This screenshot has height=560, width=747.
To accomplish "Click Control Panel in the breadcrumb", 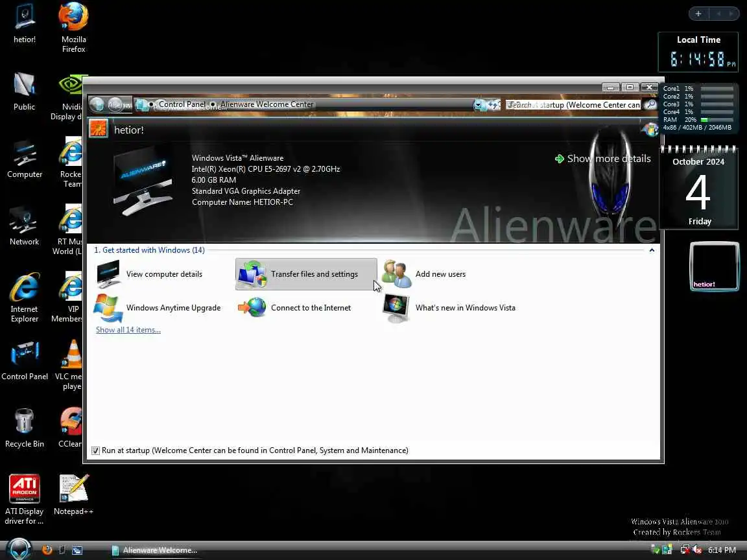I will click(182, 104).
